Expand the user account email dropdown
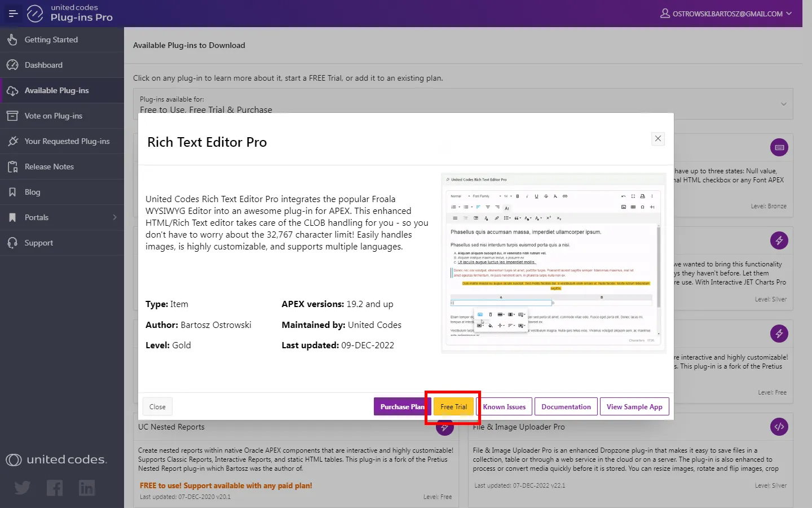Screen dimensions: 812x508 tap(726, 14)
